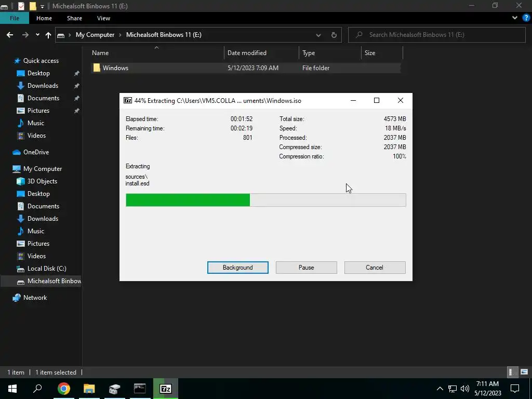Select the Windows folder in file list
Screen dimensions: 532x399
pos(246,68)
